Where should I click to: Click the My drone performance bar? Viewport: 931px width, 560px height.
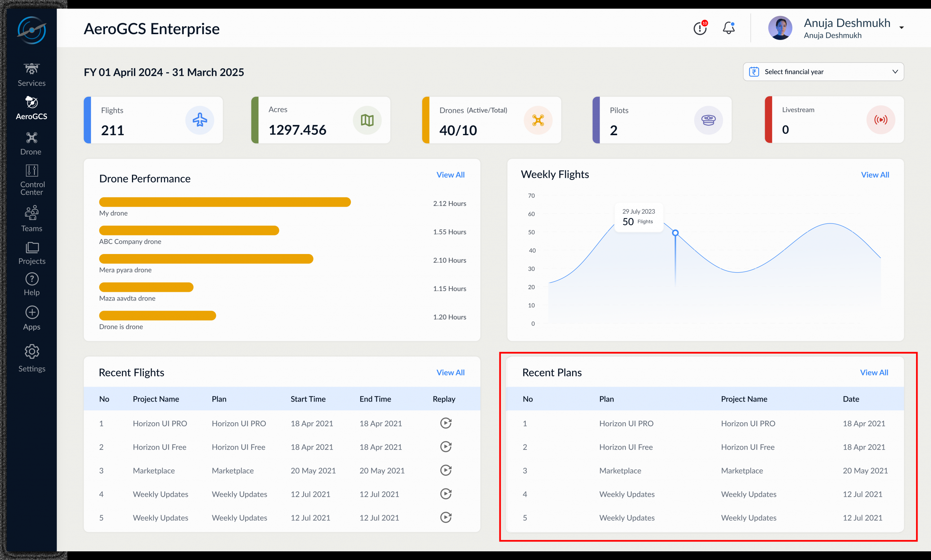tap(225, 202)
